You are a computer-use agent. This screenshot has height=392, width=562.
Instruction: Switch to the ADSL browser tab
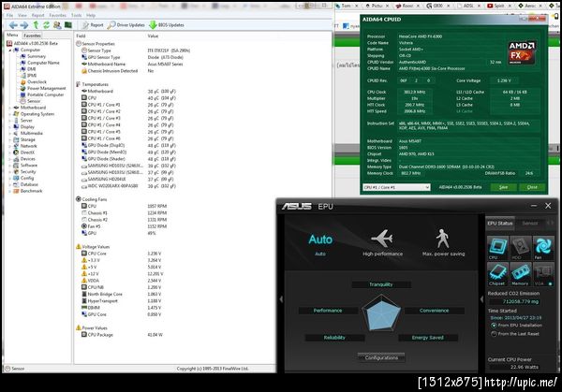click(x=467, y=6)
